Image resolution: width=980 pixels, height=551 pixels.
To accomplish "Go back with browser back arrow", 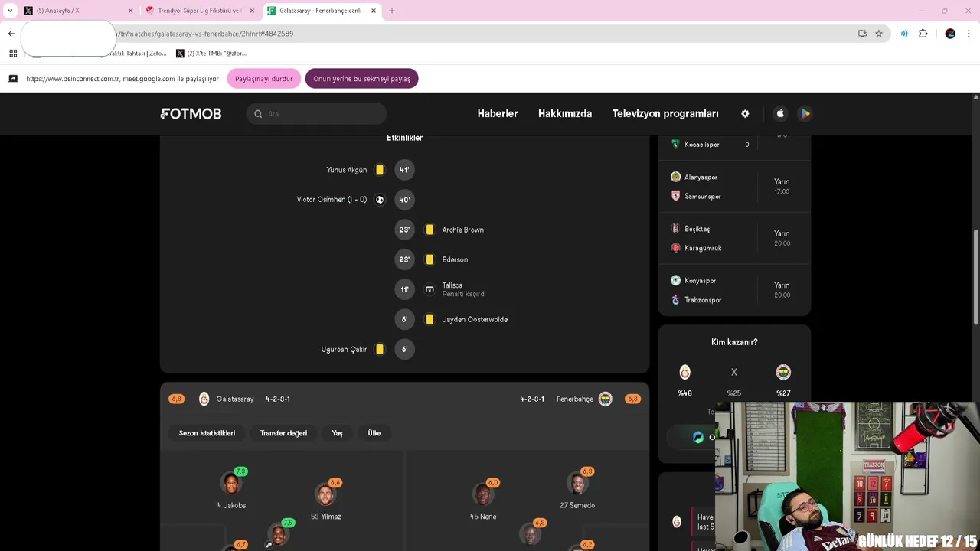I will pyautogui.click(x=11, y=34).
